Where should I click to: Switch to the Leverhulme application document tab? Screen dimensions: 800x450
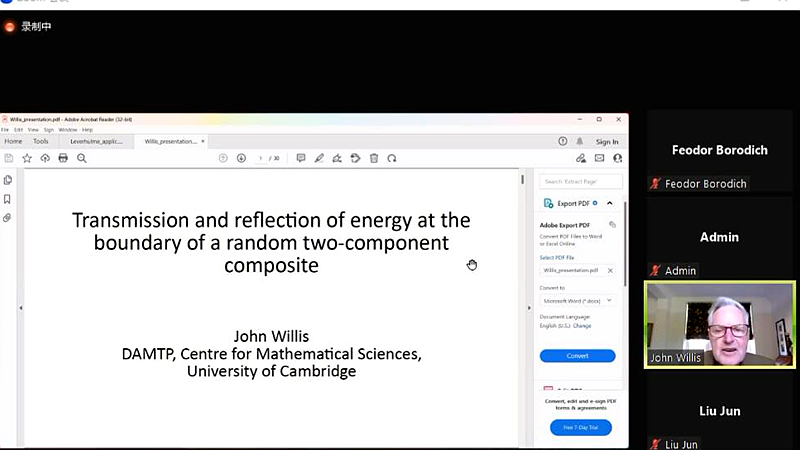96,142
